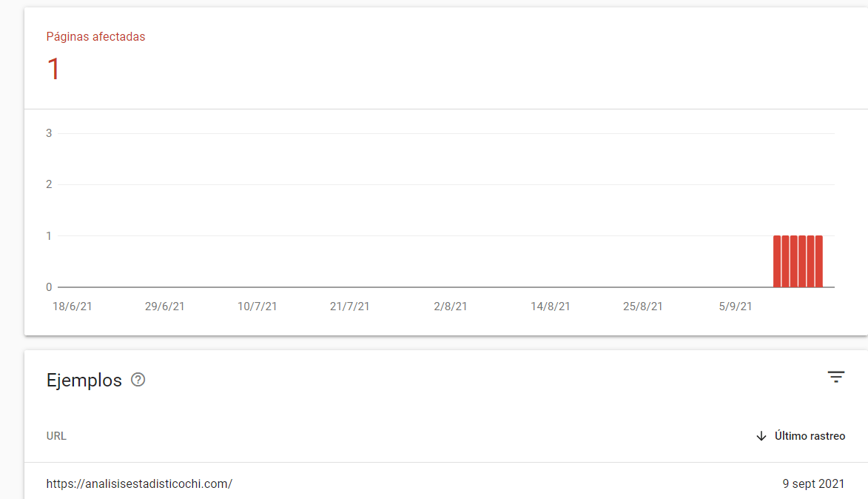This screenshot has height=499, width=868.
Task: Click the 21/7/21 date axis label
Action: [349, 307]
